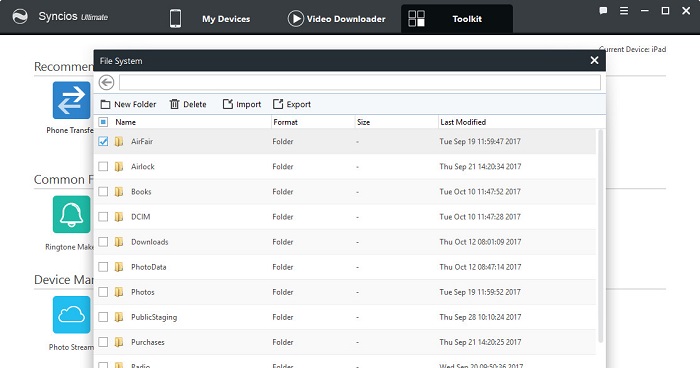
Task: Click the PublicStaging folder icon
Action: 119,317
